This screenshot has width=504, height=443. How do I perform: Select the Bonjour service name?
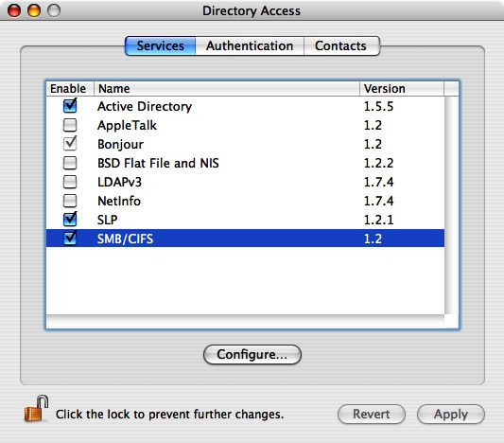120,145
